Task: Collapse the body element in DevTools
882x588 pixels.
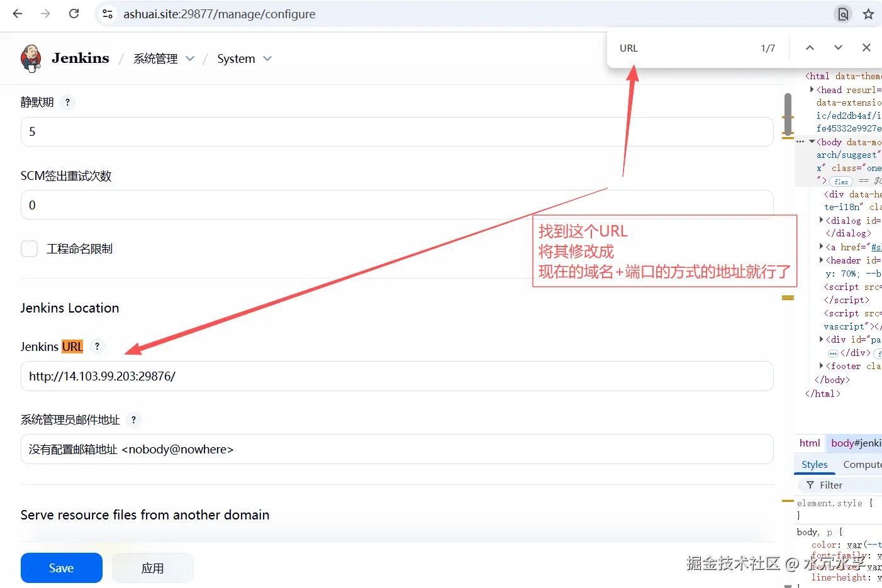Action: pos(812,142)
